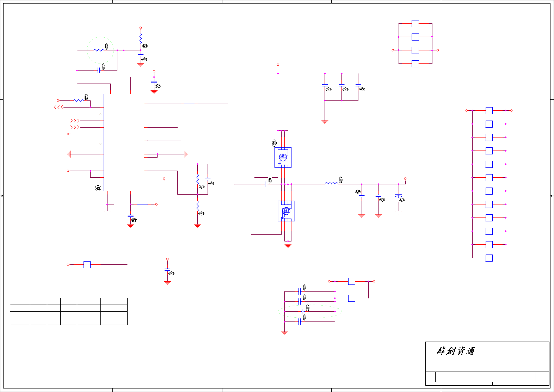Viewport: 554px width, 392px height.
Task: Select vertical resistor above the IC
Action: [141, 38]
